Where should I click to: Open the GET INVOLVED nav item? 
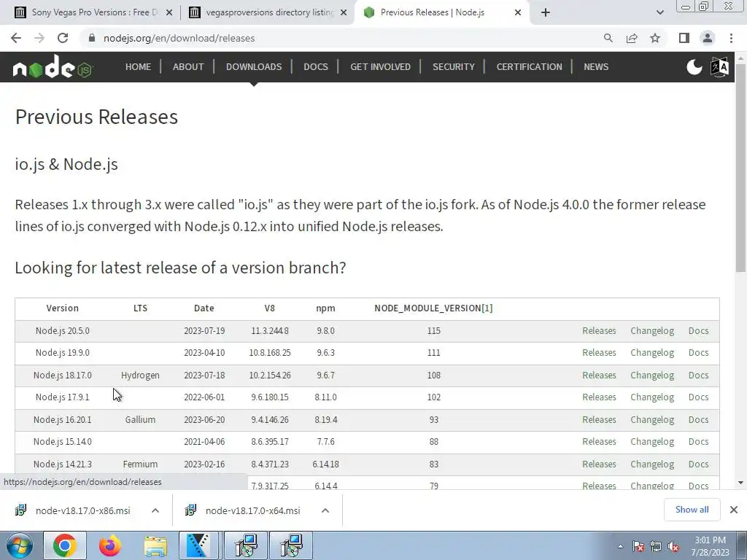tap(380, 66)
